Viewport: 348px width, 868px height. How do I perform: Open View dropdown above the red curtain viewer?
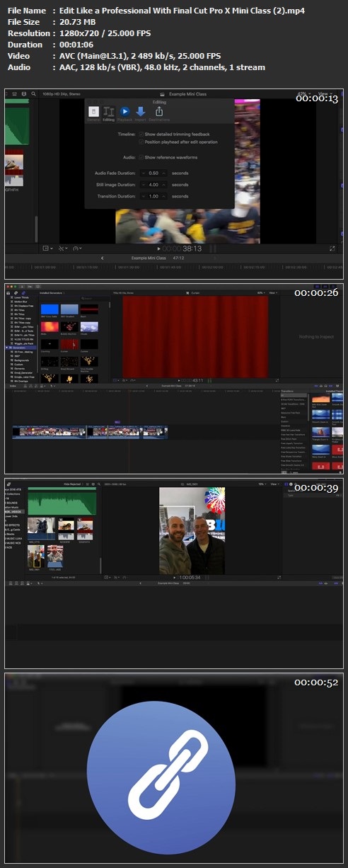(272, 292)
